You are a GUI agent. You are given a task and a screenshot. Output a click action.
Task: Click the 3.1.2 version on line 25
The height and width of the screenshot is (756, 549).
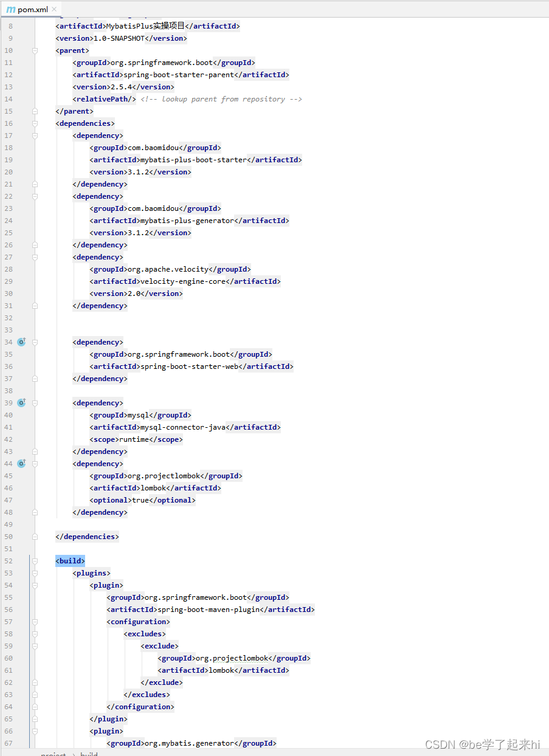click(x=138, y=233)
